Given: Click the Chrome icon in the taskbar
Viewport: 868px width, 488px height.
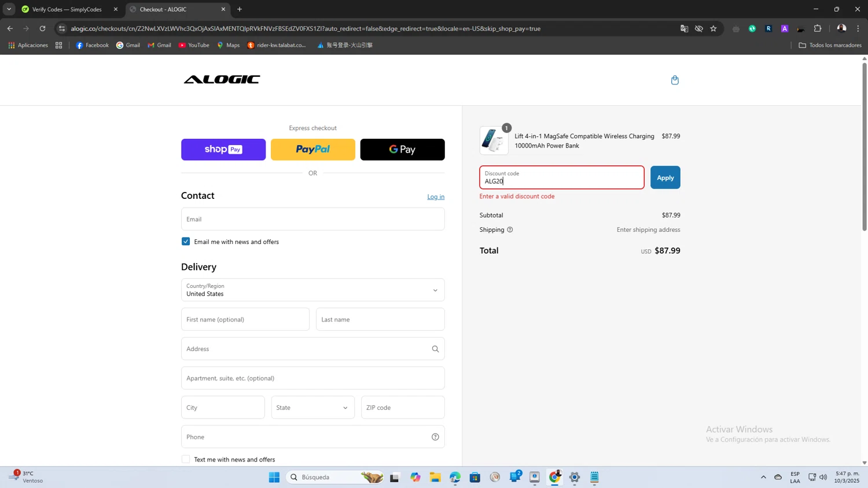Looking at the screenshot, I should click(x=555, y=477).
